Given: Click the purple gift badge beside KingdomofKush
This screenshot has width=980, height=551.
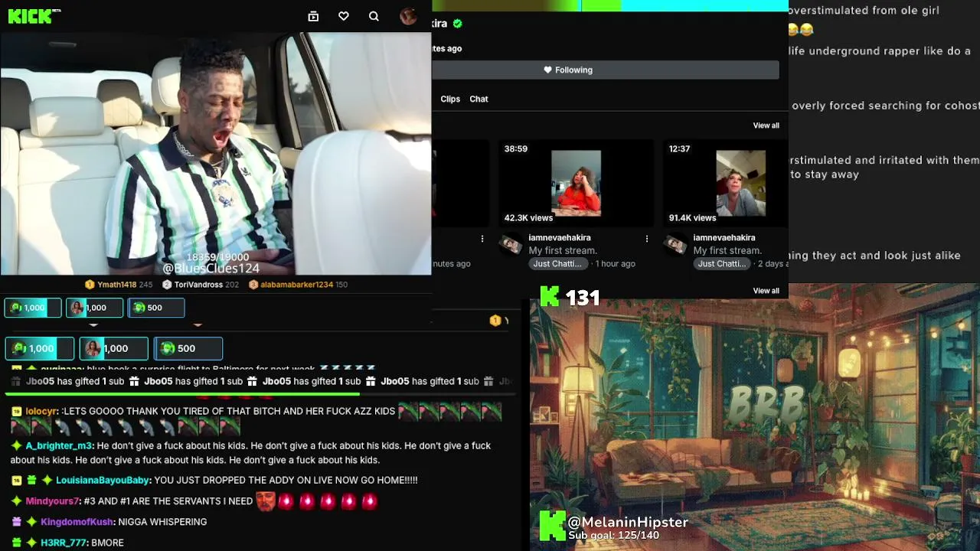Looking at the screenshot, I should pyautogui.click(x=16, y=522).
